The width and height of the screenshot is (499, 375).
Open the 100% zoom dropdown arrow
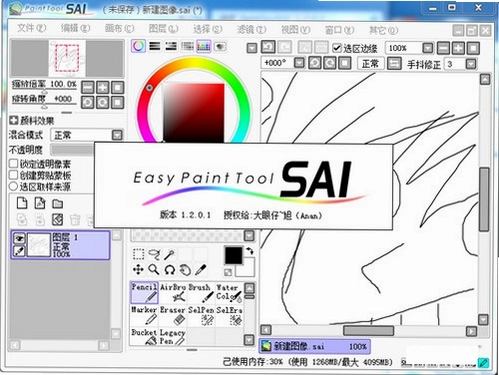(428, 48)
